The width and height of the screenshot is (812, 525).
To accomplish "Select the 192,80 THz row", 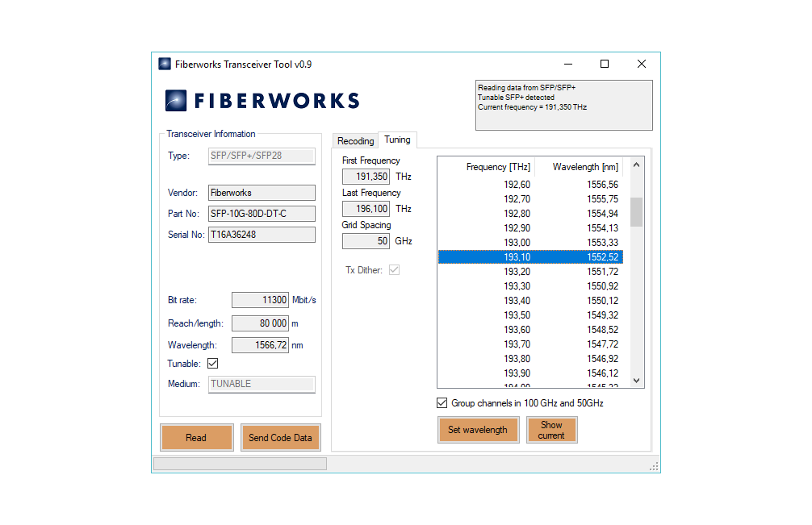I will click(530, 214).
